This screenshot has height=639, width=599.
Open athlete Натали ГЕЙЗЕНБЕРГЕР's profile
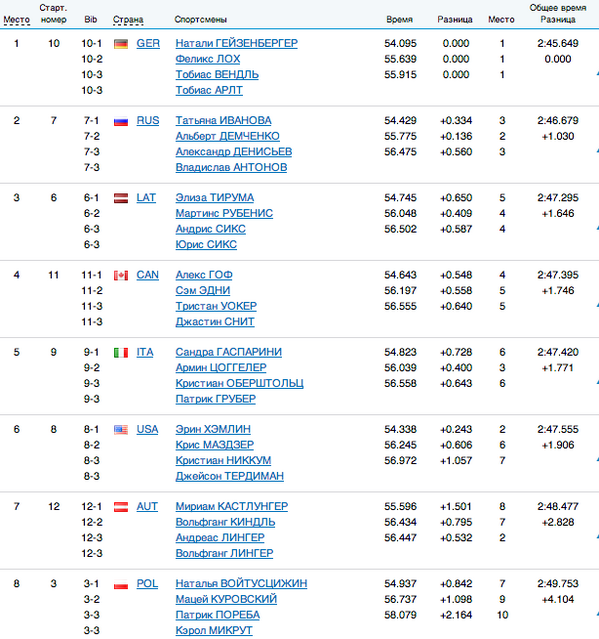click(236, 43)
